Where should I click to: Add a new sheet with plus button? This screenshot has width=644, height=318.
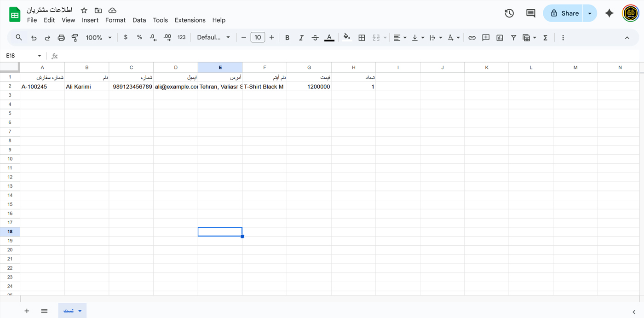27,311
